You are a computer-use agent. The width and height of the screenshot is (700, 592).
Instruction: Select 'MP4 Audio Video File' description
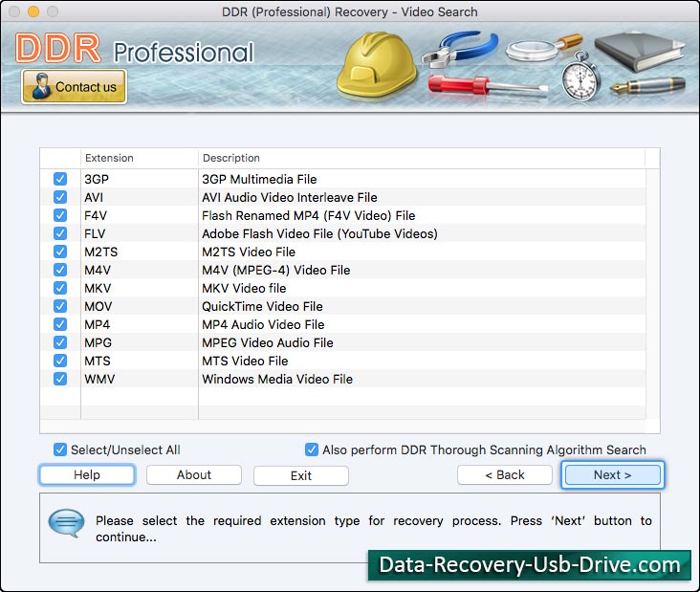coord(263,324)
